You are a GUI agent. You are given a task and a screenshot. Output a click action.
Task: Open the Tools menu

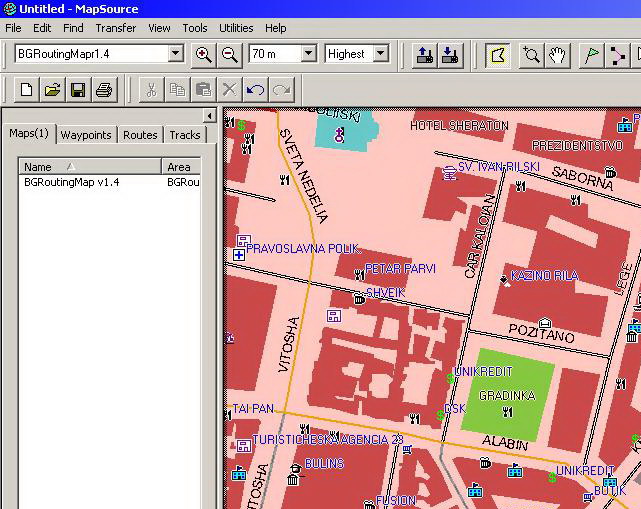(195, 28)
